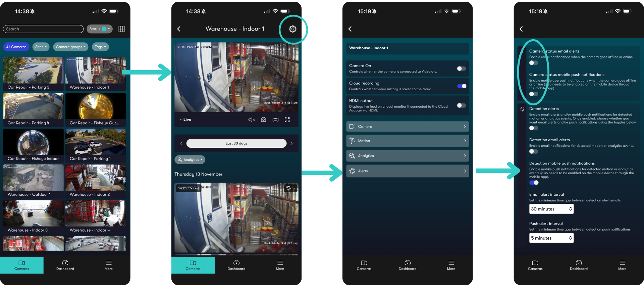The width and height of the screenshot is (644, 292).
Task: Open the Camera settings row
Action: click(x=408, y=127)
